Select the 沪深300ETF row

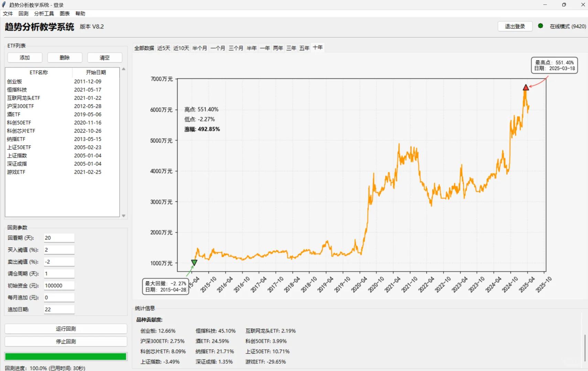click(x=62, y=106)
